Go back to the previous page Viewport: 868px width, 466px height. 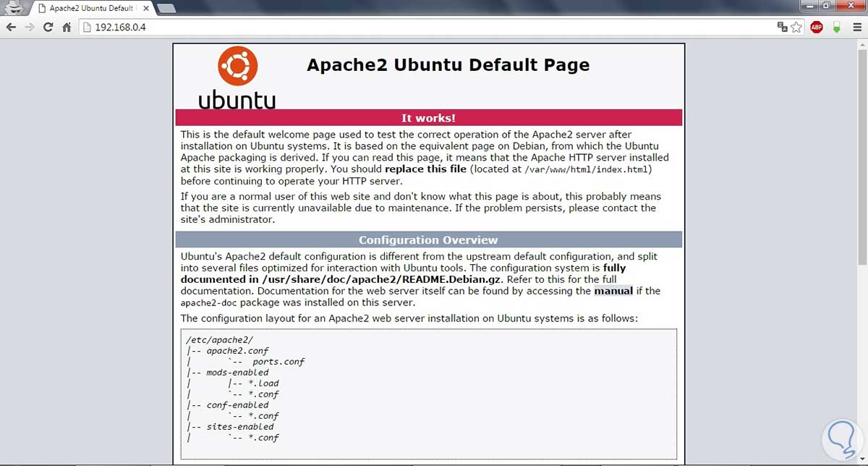11,27
